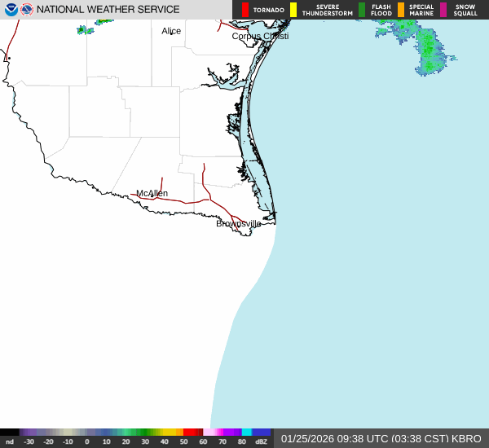Click the red 50 dBZ section of color scale

[192, 433]
